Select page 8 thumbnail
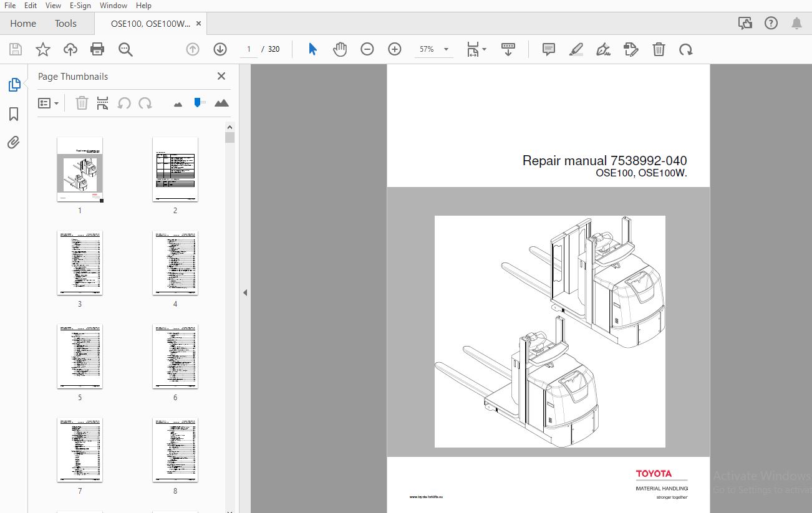Screen dimensions: 812x513 (x=175, y=449)
